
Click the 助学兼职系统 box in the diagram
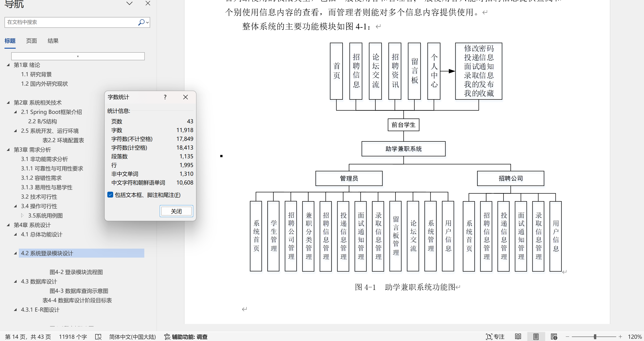click(x=404, y=149)
